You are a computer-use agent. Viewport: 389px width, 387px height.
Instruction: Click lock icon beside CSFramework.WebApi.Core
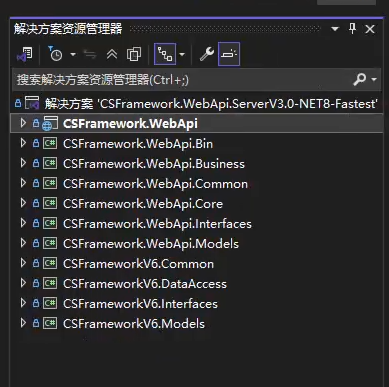[x=36, y=204]
